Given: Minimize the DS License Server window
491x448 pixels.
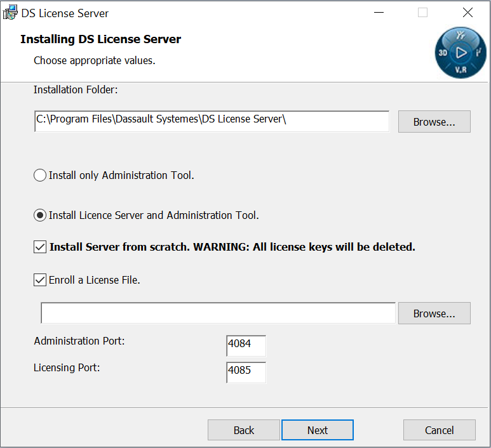Looking at the screenshot, I should click(379, 13).
